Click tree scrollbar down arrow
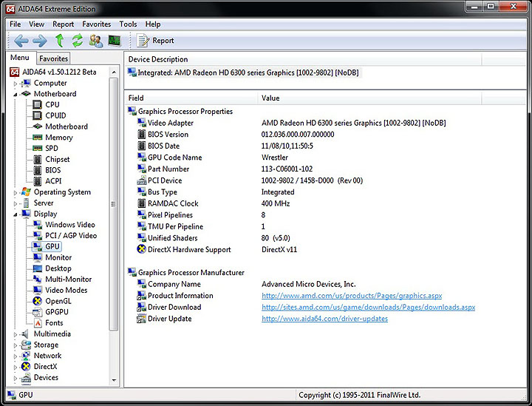The height and width of the screenshot is (406, 532). pyautogui.click(x=114, y=380)
